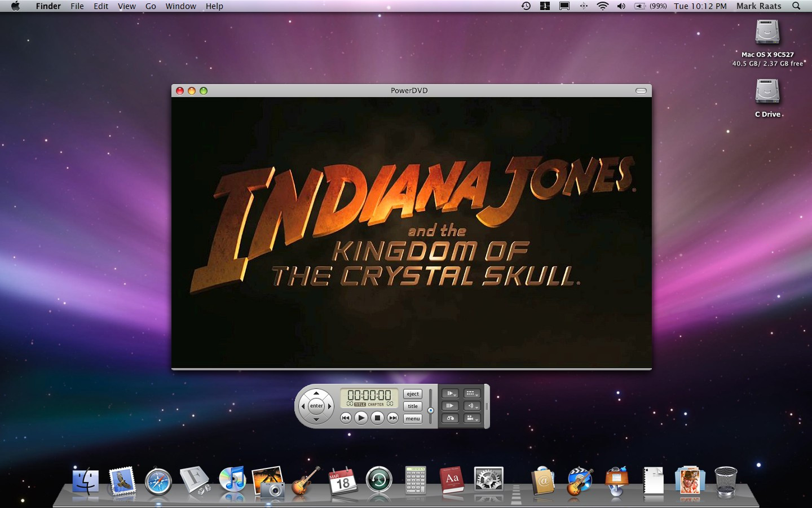Open the Trash in the Dock
Screen dimensions: 812x508
pos(726,481)
